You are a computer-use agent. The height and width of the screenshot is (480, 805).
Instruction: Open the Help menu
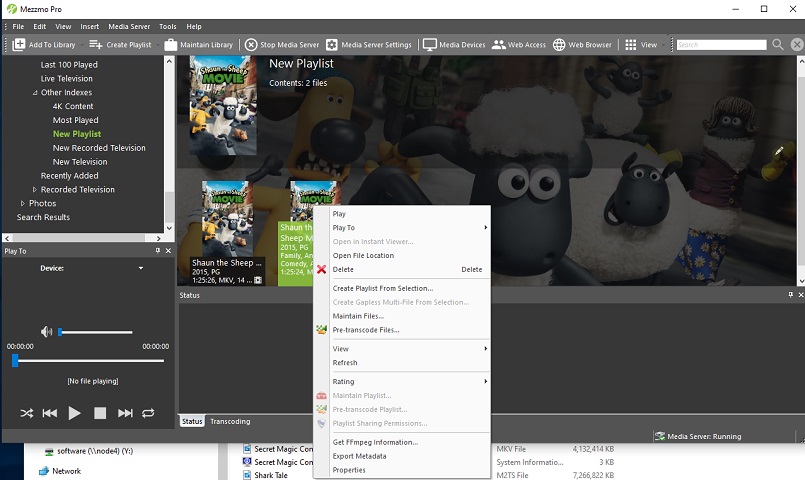194,26
